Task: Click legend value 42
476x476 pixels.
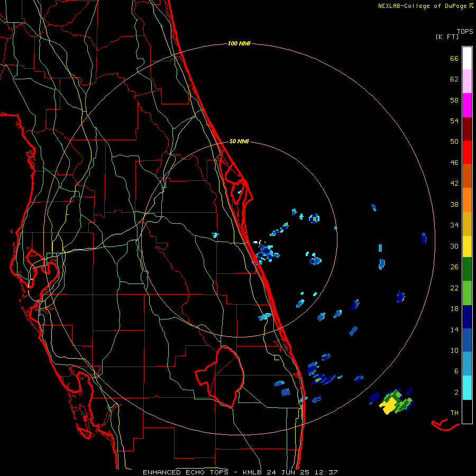Action: [x=454, y=184]
